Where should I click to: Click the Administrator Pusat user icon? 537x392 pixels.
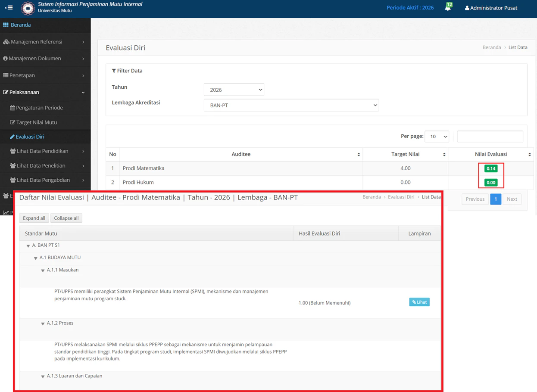tap(467, 8)
